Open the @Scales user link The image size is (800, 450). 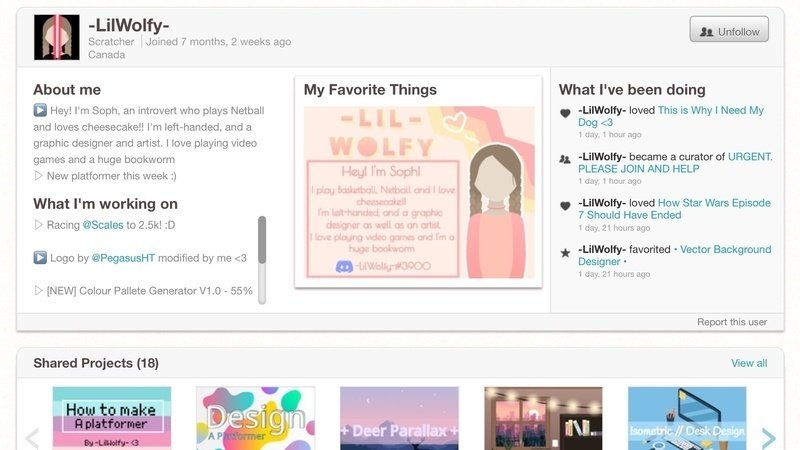(x=102, y=225)
